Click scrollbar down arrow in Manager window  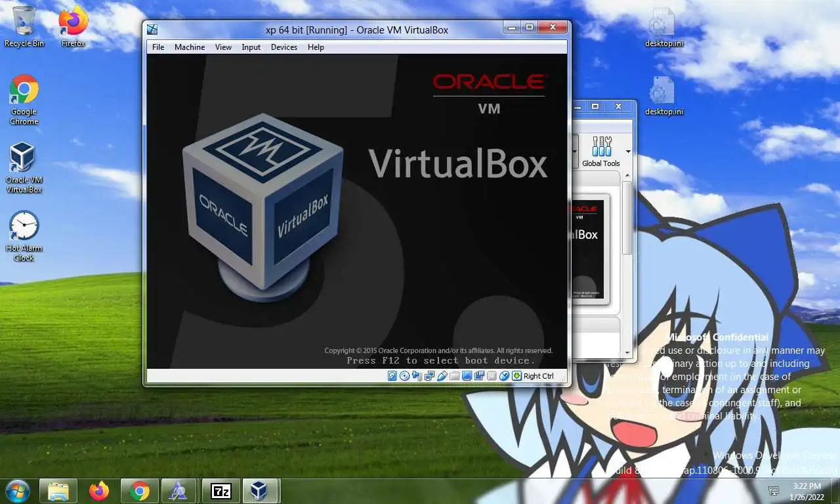pos(627,353)
